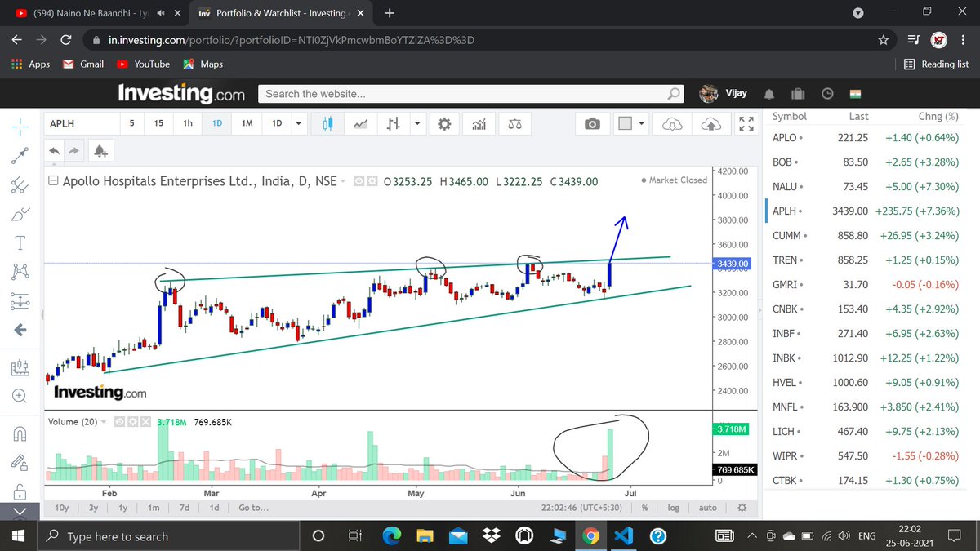980x551 pixels.
Task: Set chart range to 1m
Action: (154, 508)
